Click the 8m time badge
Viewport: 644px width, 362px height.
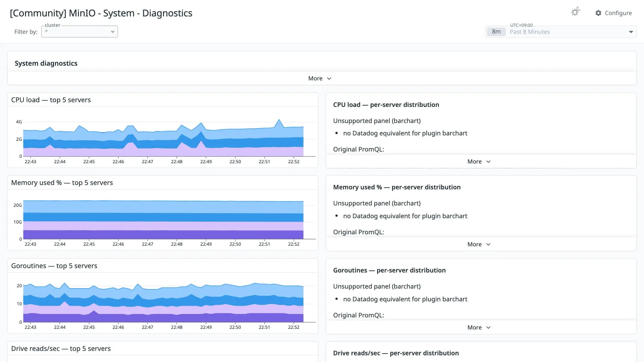(496, 32)
